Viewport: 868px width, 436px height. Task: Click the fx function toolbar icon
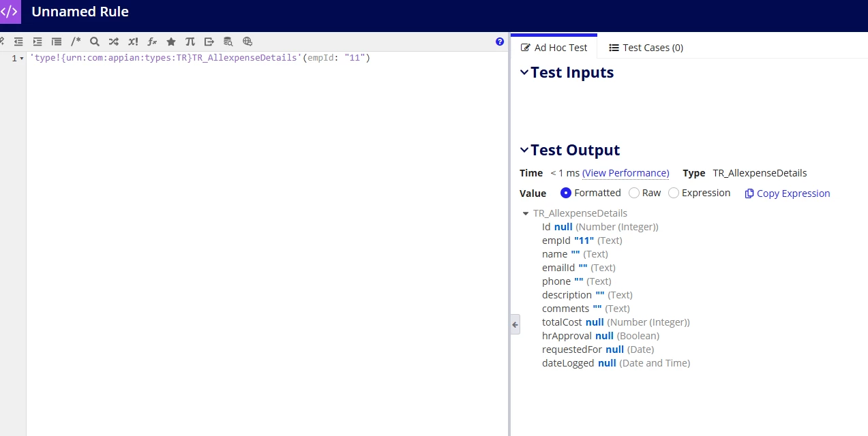tap(152, 42)
